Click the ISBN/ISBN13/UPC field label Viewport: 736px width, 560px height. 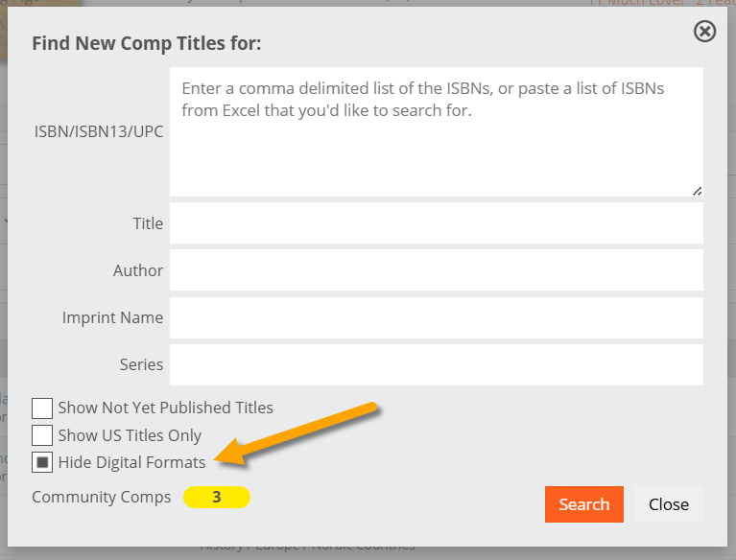tap(99, 131)
